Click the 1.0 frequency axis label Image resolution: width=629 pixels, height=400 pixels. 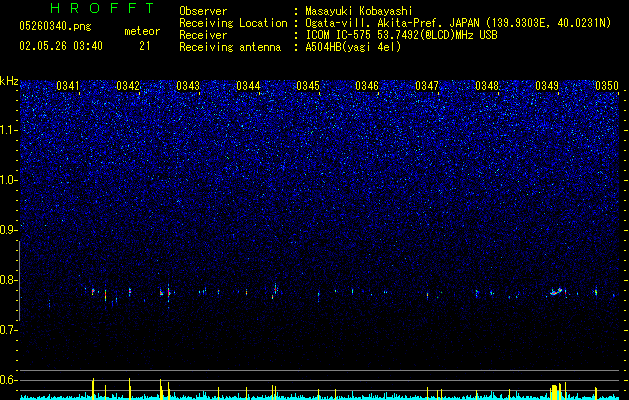coord(9,181)
